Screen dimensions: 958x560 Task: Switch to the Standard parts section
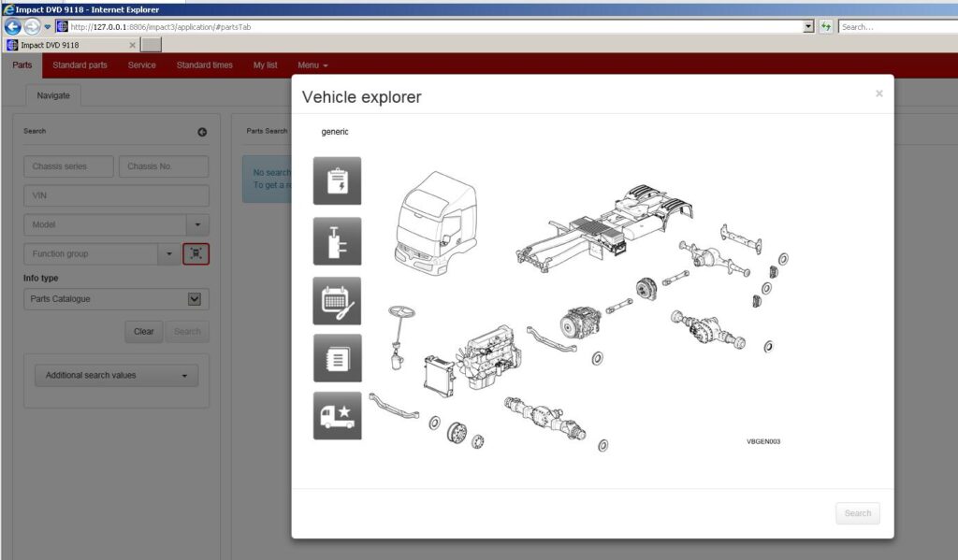tap(80, 65)
